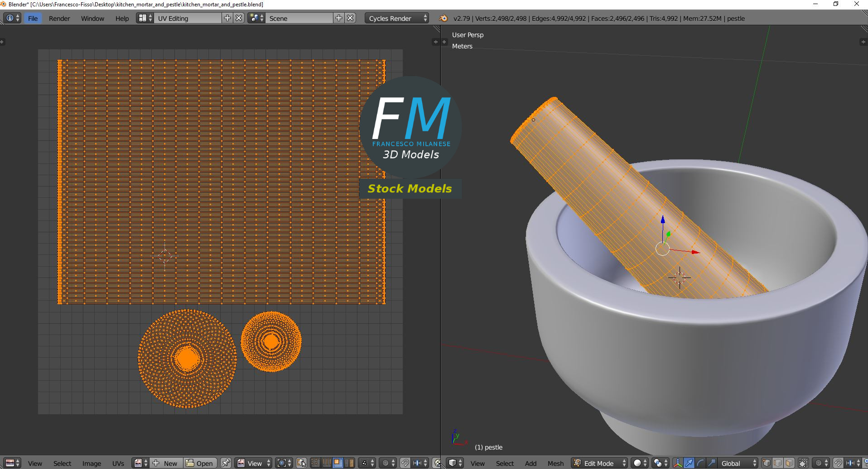
Task: Open UV sticky selection mode dropdown
Action: pyautogui.click(x=367, y=463)
